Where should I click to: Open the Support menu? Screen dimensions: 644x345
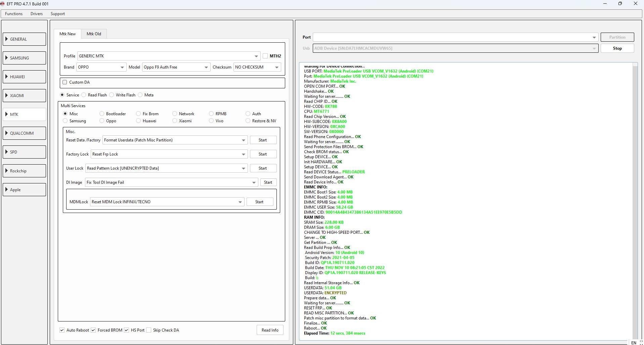click(x=58, y=14)
